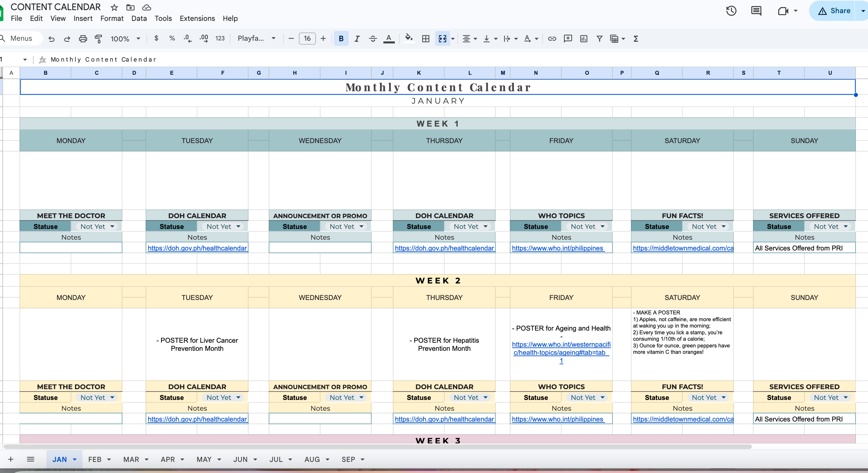The height and width of the screenshot is (473, 868).
Task: Open text rotation dropdown
Action: pyautogui.click(x=531, y=39)
